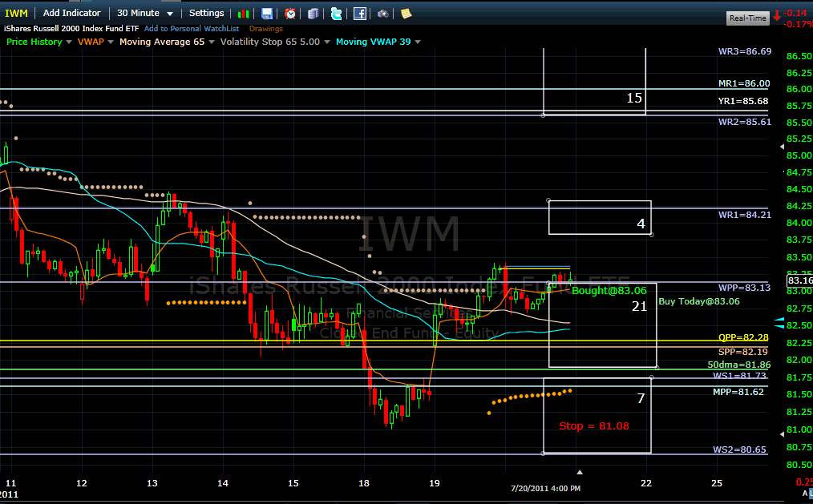813x504 pixels.
Task: Click the Buy Today@83.06 annotation
Action: 699,301
